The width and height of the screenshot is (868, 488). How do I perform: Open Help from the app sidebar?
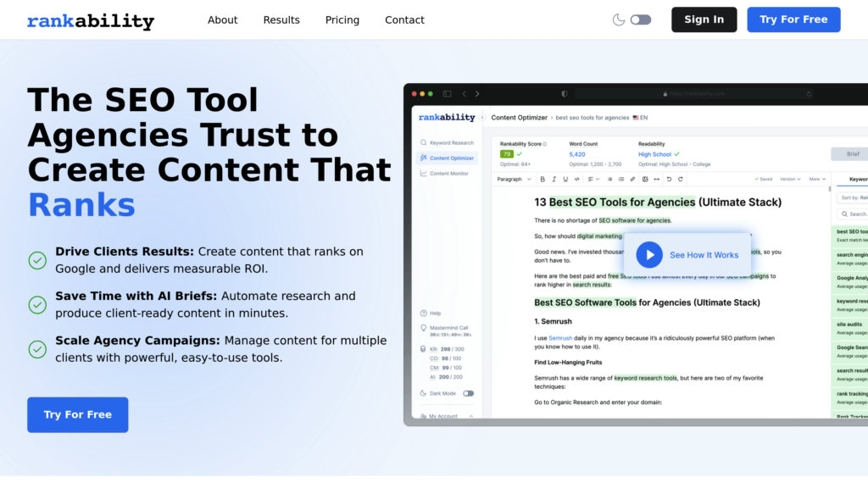click(x=434, y=313)
